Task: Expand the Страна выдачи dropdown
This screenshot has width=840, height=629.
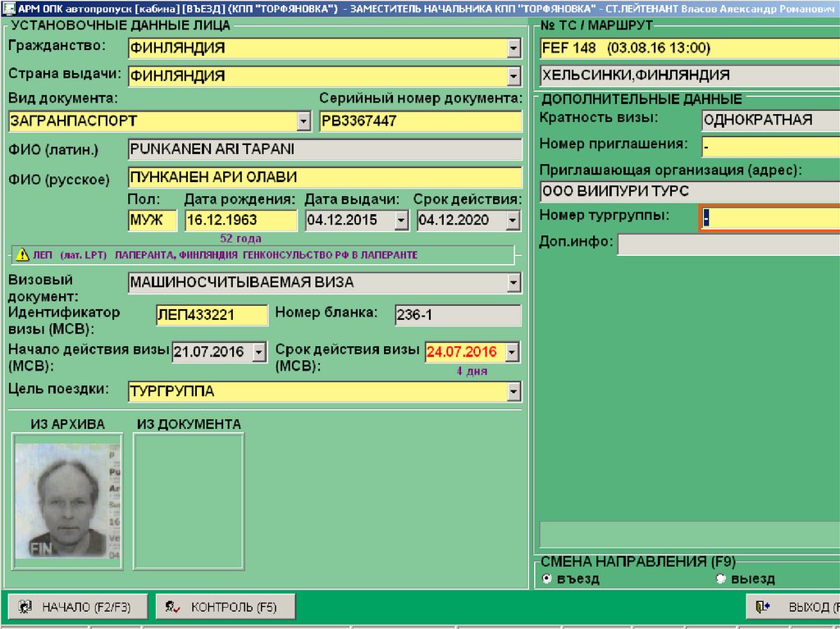Action: click(514, 76)
